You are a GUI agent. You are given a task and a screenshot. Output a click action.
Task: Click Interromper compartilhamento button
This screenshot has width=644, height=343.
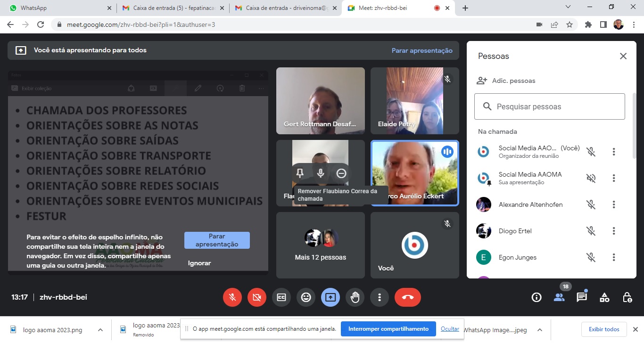388,329
